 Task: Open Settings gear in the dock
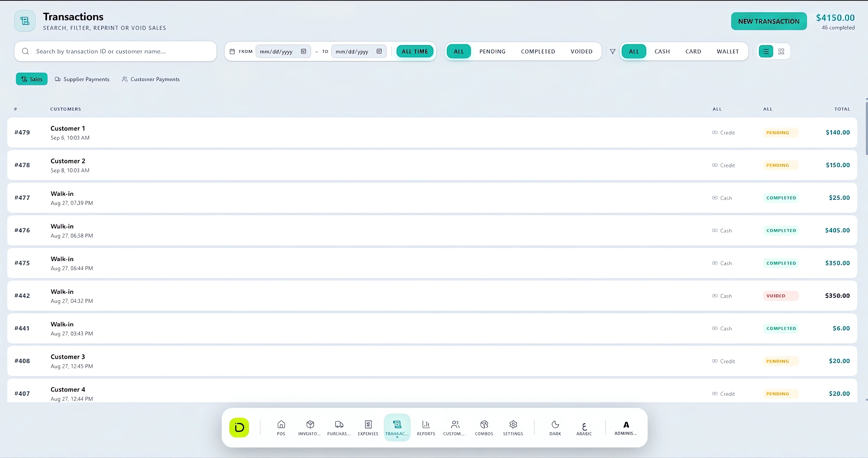click(513, 427)
